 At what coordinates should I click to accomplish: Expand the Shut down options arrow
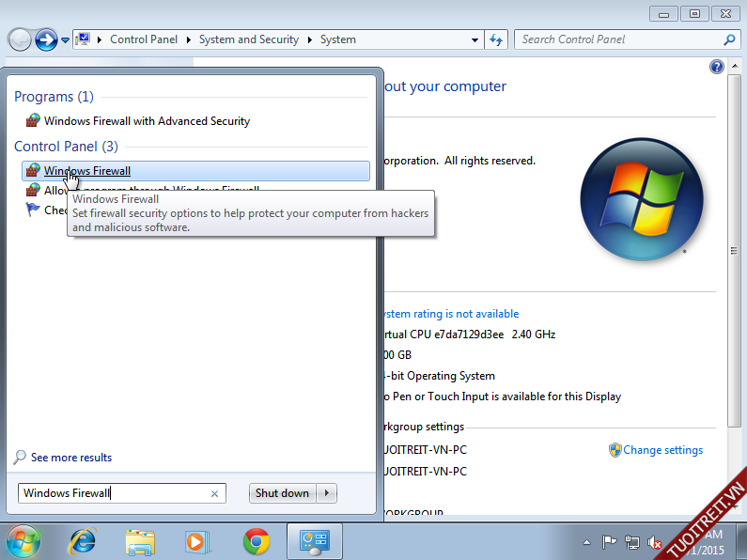(x=326, y=493)
